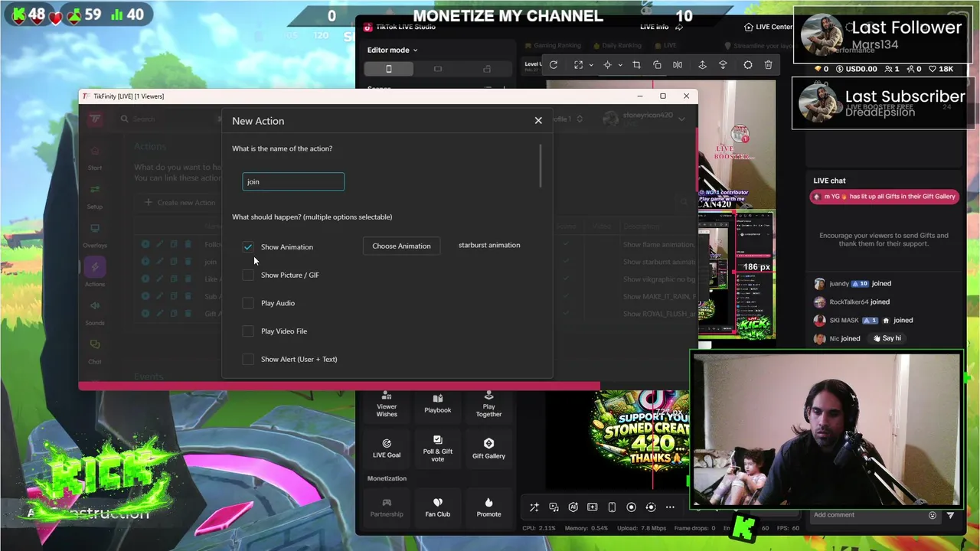Click the dashed circle replay icon in the bottom toolbar
Screen dimensions: 980x551
point(651,507)
